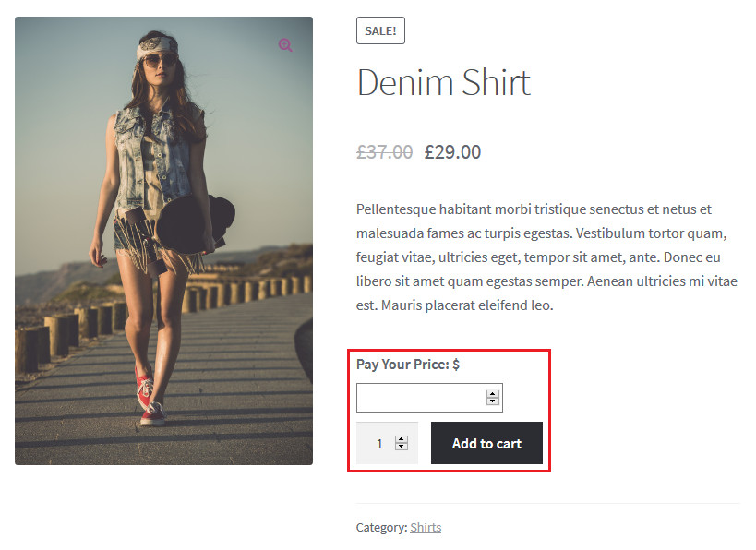Click the quantity number field
The height and width of the screenshot is (550, 756).
pos(379,444)
